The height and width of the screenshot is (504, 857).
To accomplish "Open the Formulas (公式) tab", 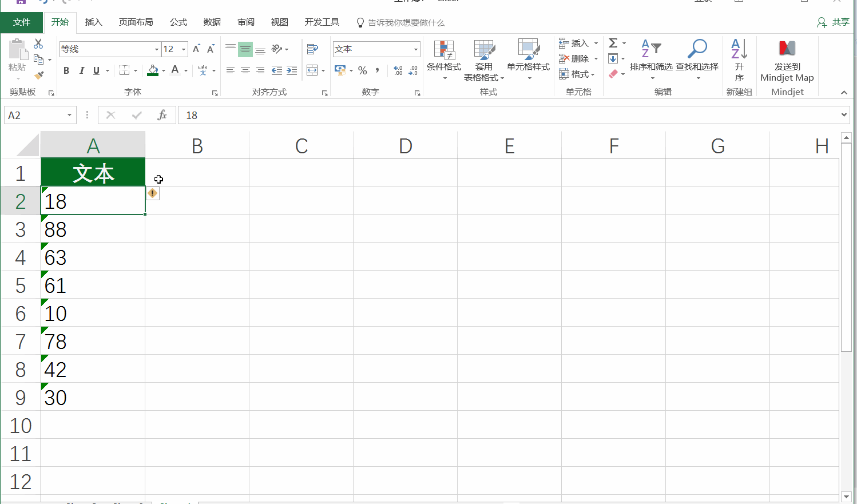I will 178,22.
